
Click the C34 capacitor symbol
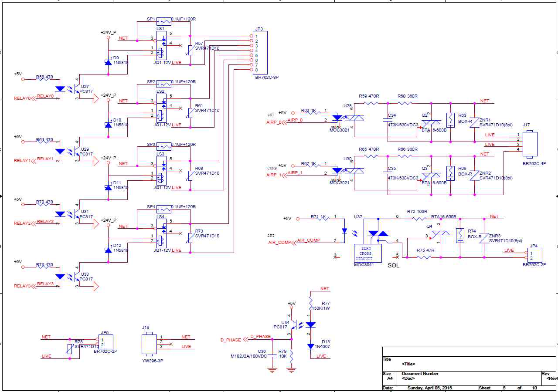(388, 119)
